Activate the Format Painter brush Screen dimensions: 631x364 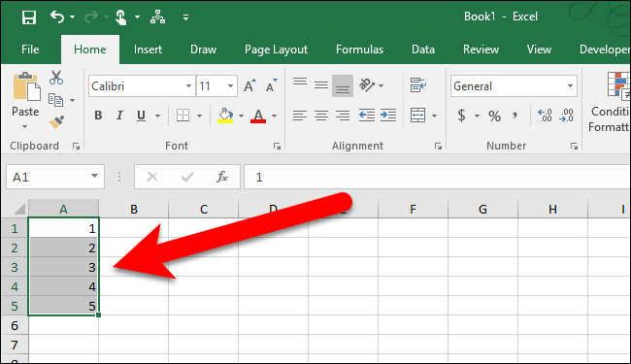[x=56, y=121]
